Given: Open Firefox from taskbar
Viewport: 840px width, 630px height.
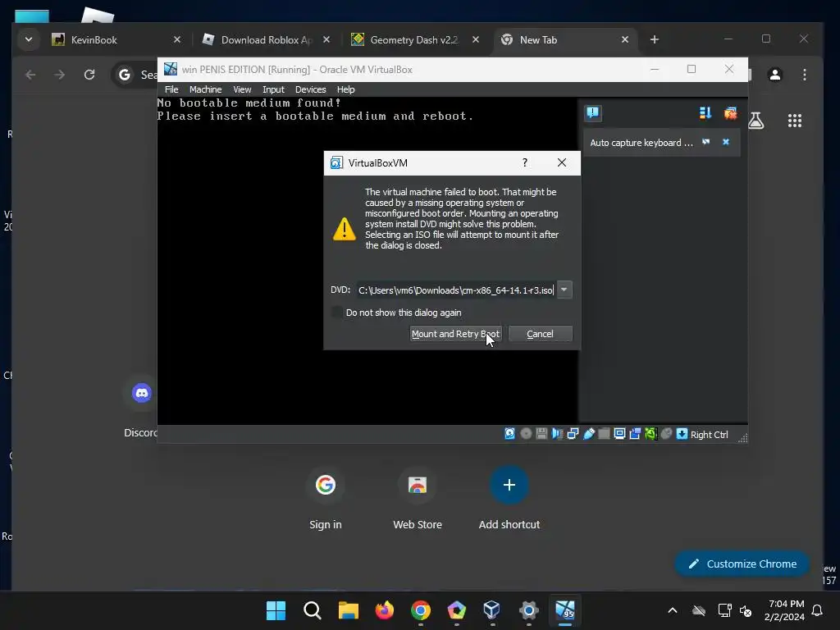Looking at the screenshot, I should pos(384,610).
